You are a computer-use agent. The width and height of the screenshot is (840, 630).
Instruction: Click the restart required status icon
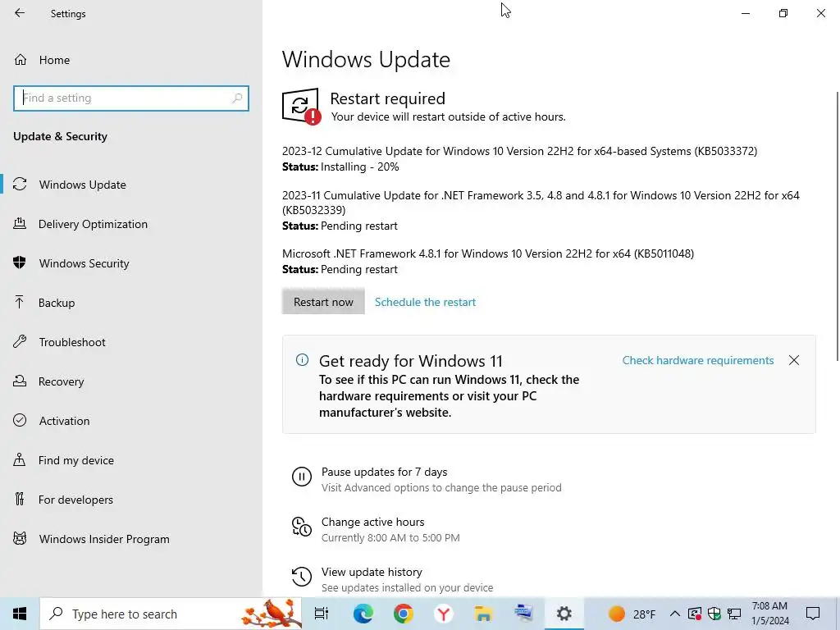click(x=302, y=106)
